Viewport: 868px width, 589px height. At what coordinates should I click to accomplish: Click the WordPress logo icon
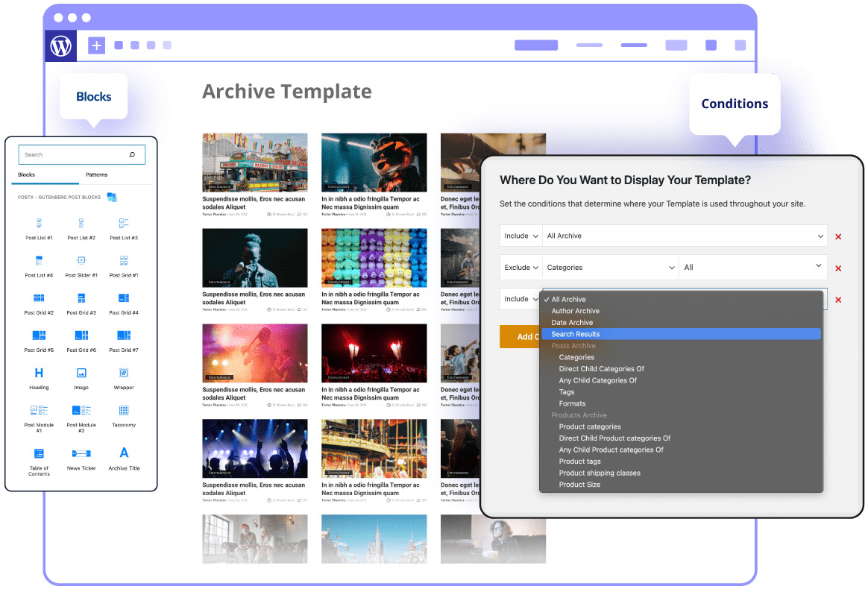pos(61,45)
